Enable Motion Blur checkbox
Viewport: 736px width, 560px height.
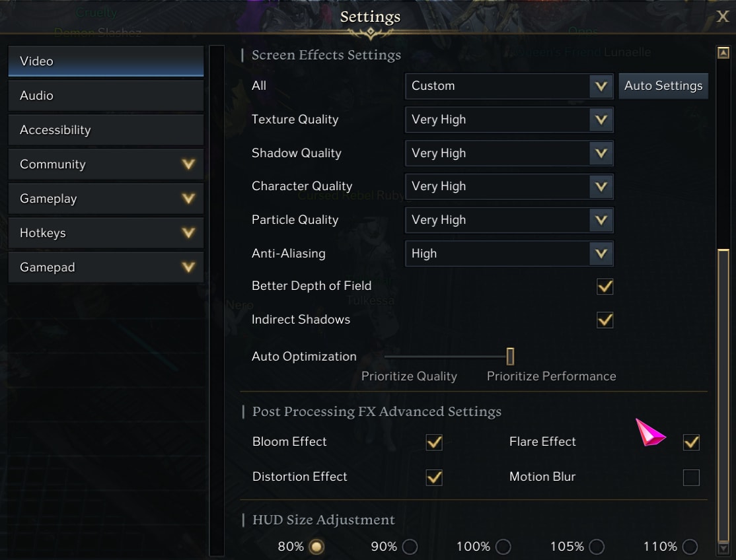(x=691, y=477)
